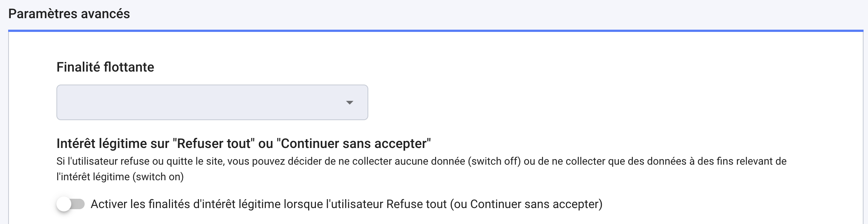
Task: Click the small caret icon in the select box
Action: pyautogui.click(x=349, y=103)
